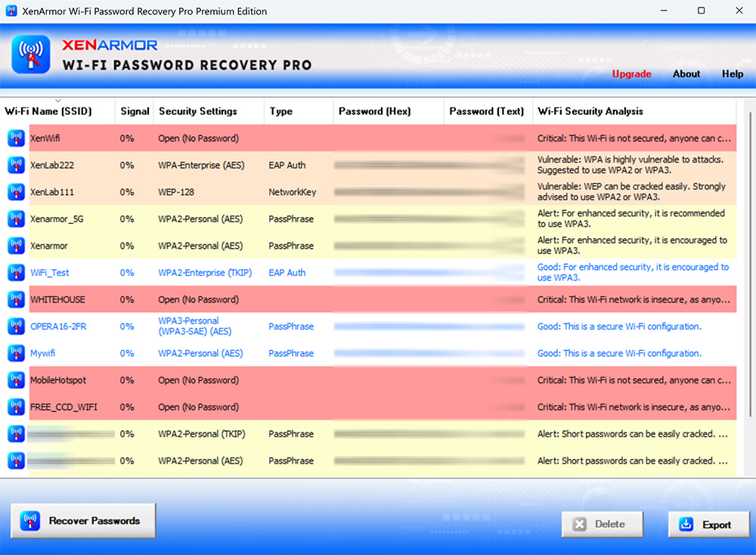This screenshot has height=555, width=756.
Task: Click the XenArmor logo icon in the header
Action: [31, 54]
